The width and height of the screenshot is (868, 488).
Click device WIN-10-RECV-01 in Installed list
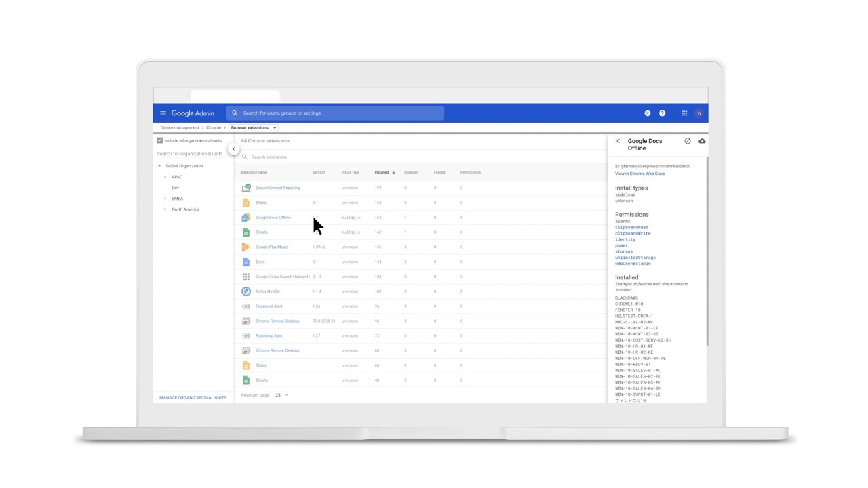click(633, 365)
